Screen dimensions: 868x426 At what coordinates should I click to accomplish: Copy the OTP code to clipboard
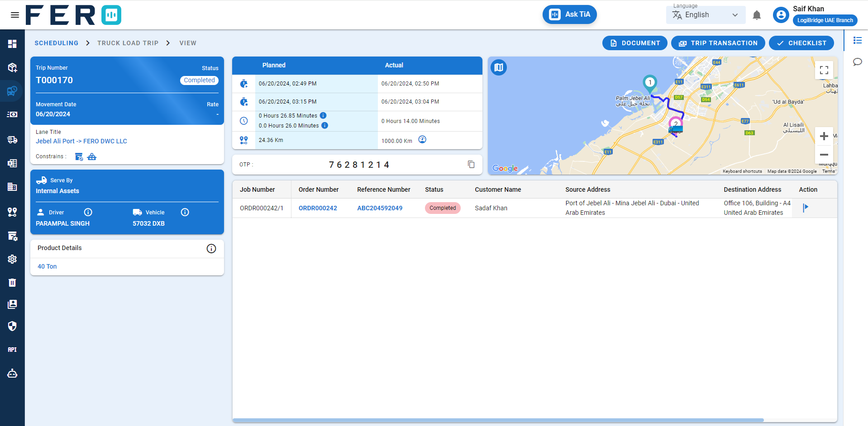471,164
